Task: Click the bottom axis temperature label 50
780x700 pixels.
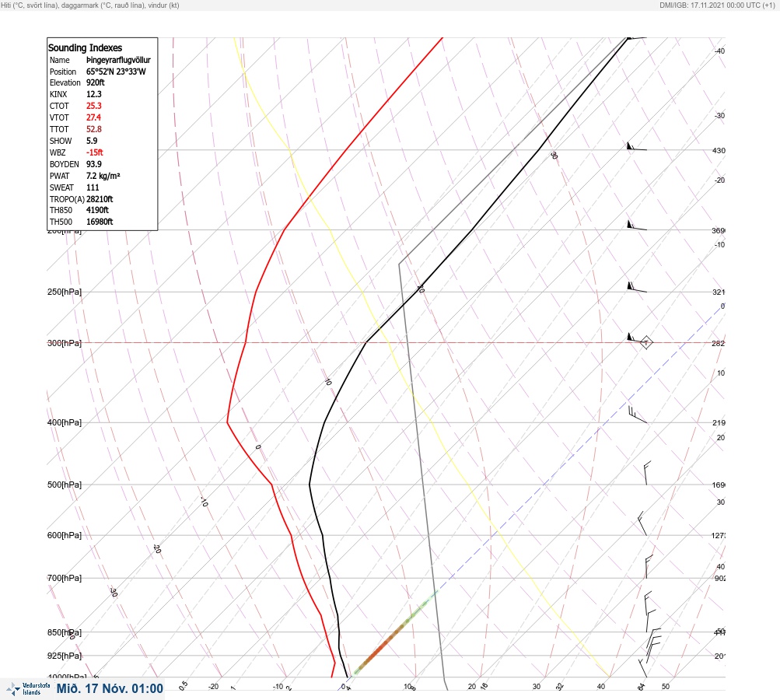Action: tap(666, 687)
